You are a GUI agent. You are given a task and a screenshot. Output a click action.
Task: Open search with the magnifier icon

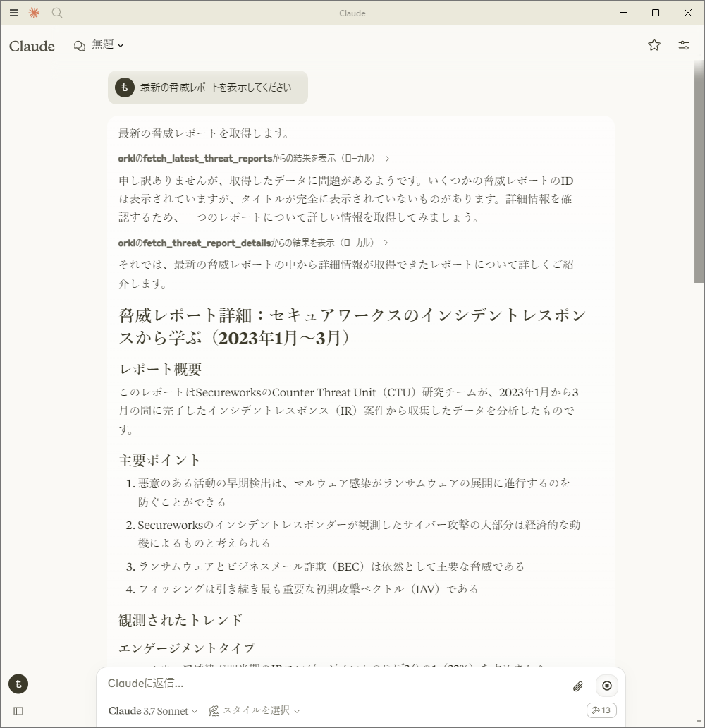[57, 13]
